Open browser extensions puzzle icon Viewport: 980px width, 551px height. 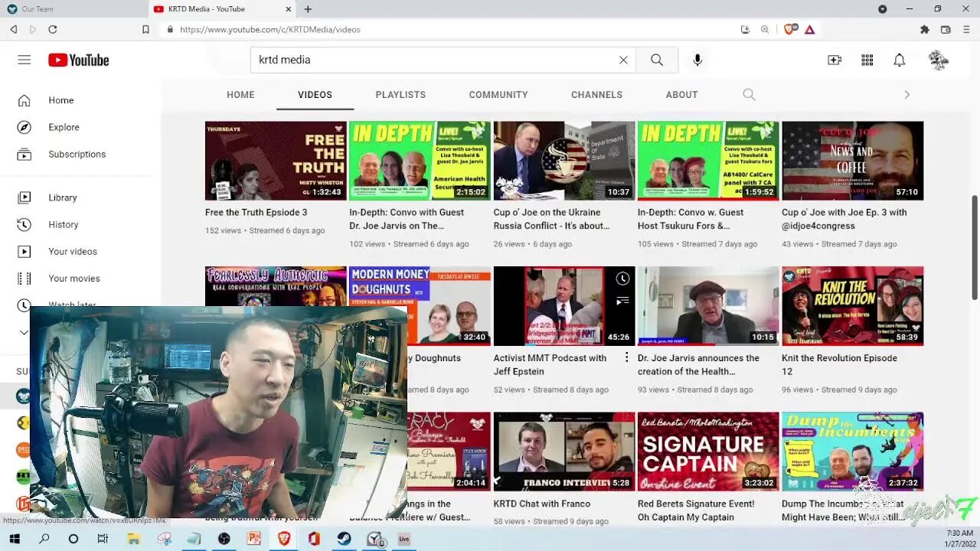click(925, 29)
